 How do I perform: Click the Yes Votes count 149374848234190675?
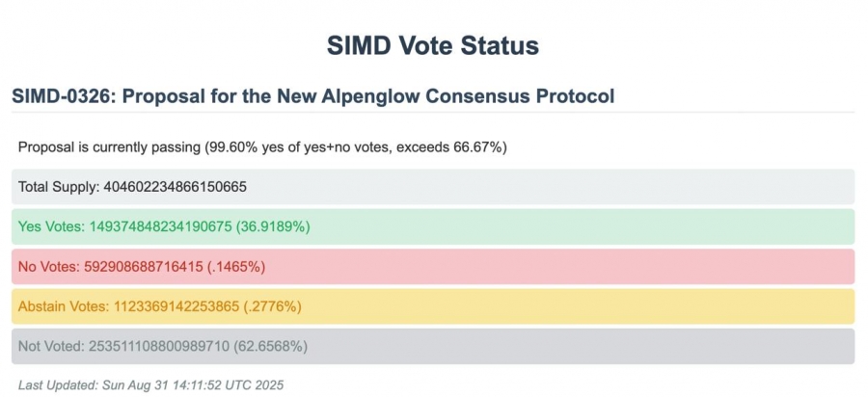(160, 226)
